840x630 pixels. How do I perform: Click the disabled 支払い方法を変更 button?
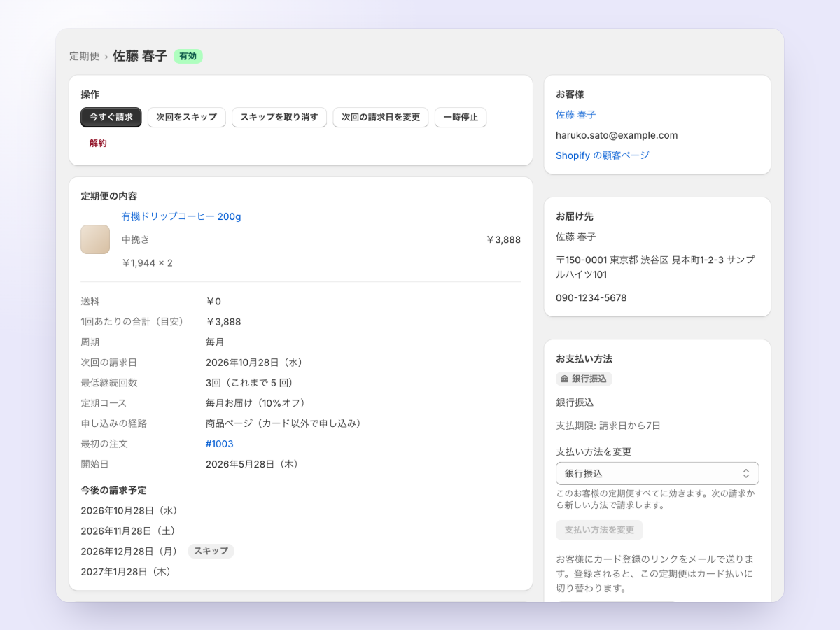click(599, 530)
